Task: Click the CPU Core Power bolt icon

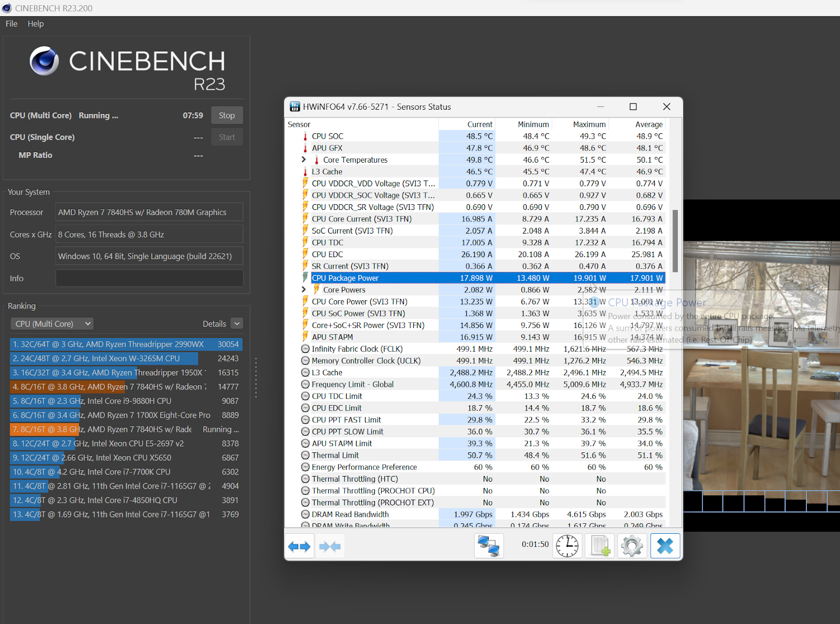Action: tap(305, 301)
